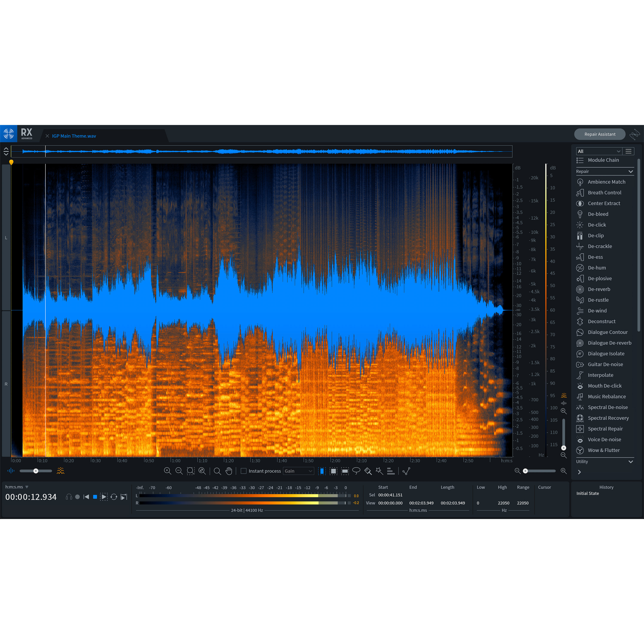Switch to the IGP Main Theme.wav tab
644x644 pixels.
coord(74,136)
